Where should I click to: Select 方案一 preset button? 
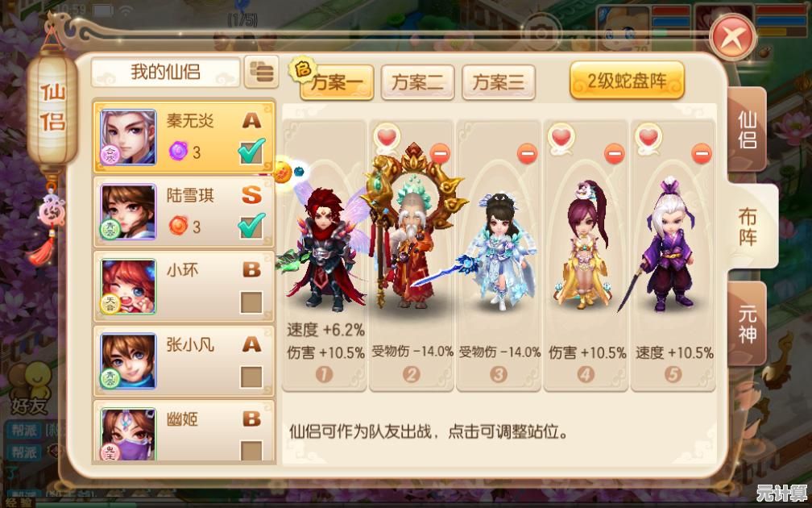[337, 82]
